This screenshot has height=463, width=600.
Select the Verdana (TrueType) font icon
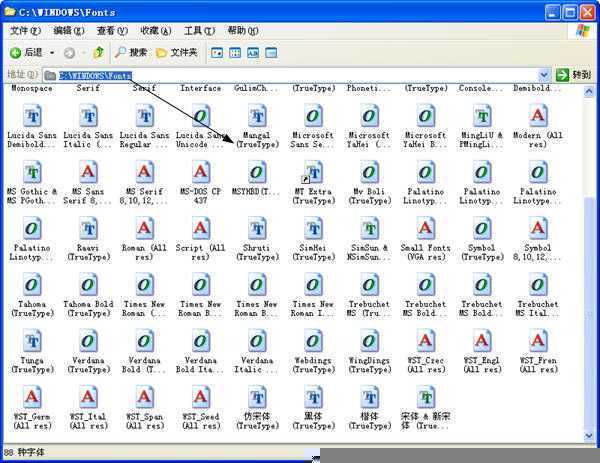pos(88,341)
